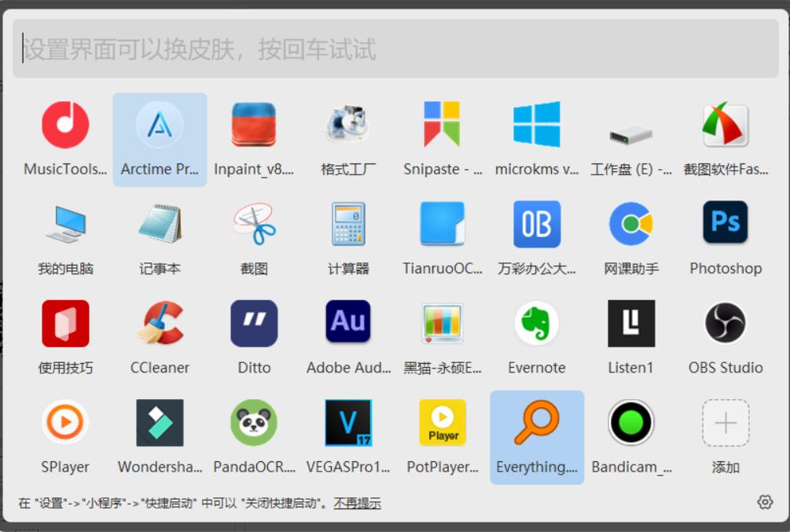Open OBS Studio
This screenshot has width=790, height=532.
(724, 332)
